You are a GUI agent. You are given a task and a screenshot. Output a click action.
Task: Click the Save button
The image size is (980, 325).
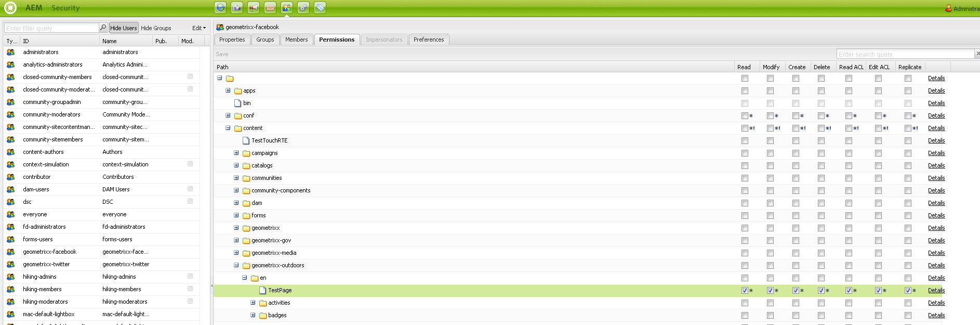222,54
